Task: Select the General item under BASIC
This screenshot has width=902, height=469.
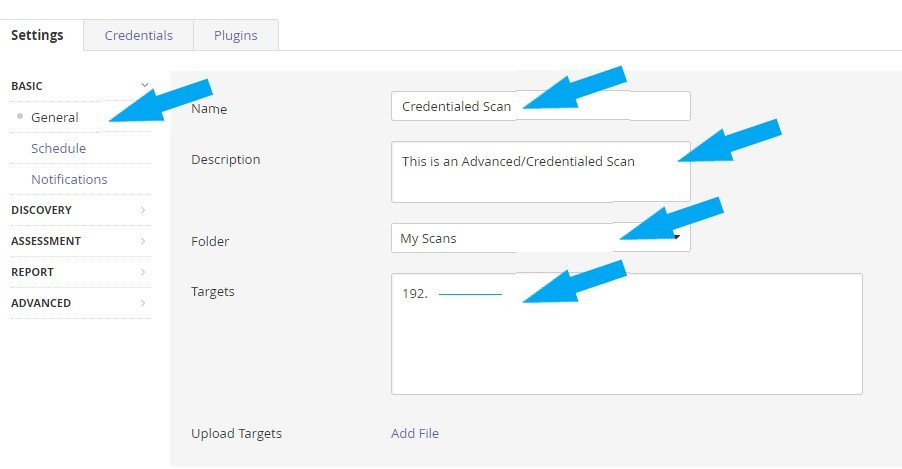Action: tap(55, 117)
